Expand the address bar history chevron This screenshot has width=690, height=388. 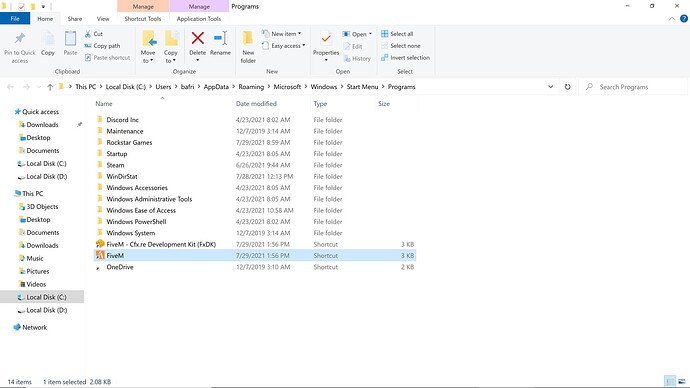click(551, 87)
